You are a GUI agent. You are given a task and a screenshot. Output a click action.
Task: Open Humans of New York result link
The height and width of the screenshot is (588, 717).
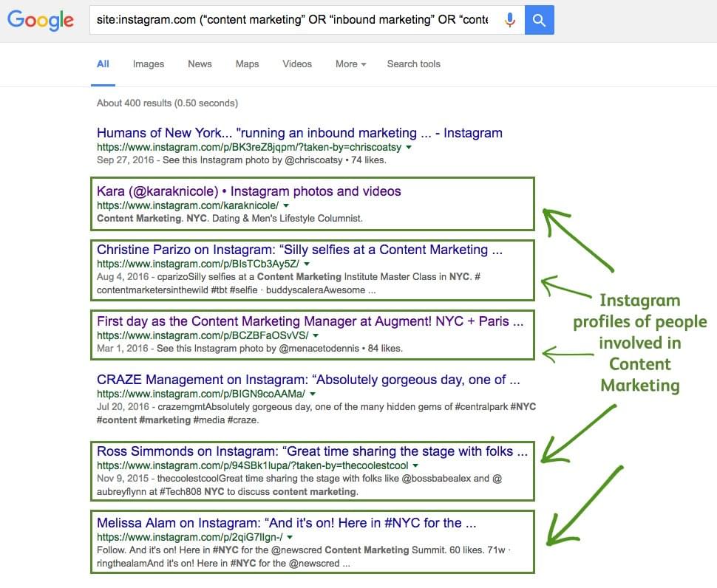(x=299, y=133)
